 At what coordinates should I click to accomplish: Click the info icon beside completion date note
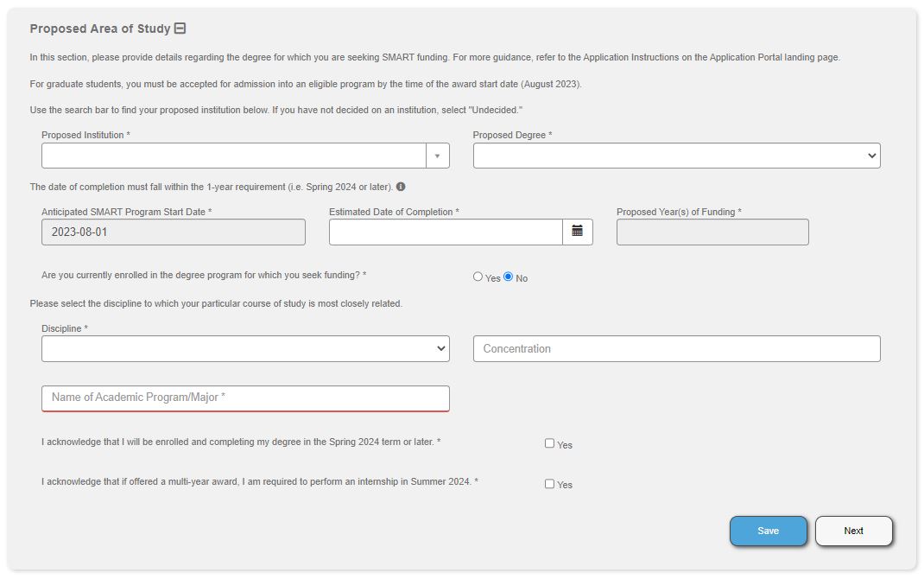point(401,187)
